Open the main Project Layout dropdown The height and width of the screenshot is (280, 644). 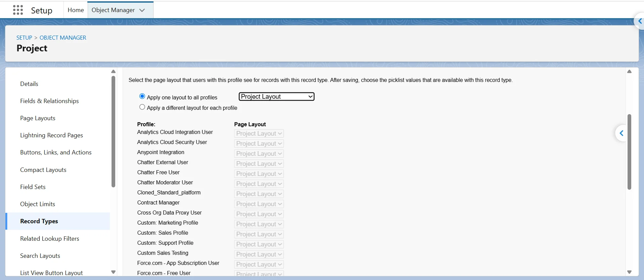click(276, 97)
